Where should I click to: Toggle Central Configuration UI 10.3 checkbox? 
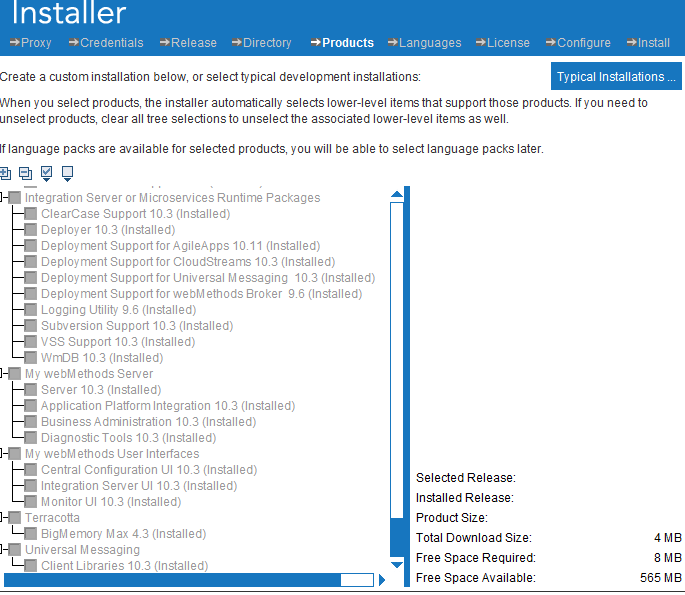point(31,470)
